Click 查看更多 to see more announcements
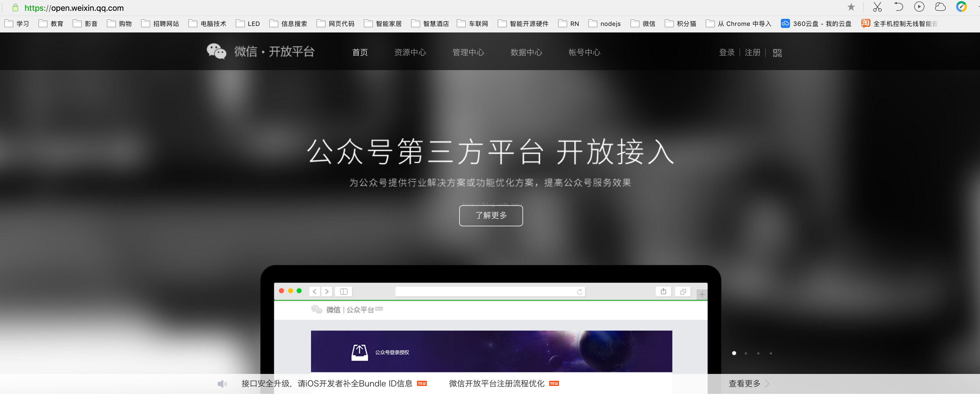The image size is (980, 403). 749,384
